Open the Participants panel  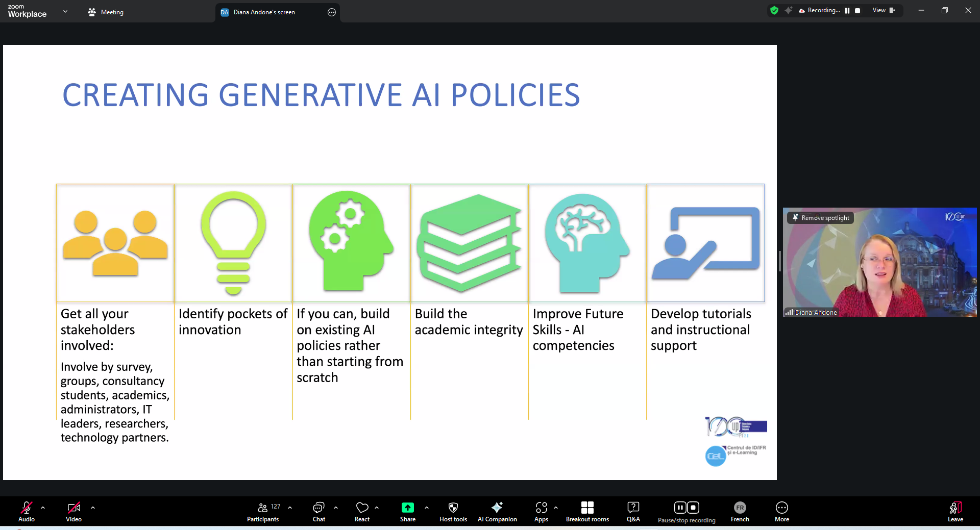(263, 511)
